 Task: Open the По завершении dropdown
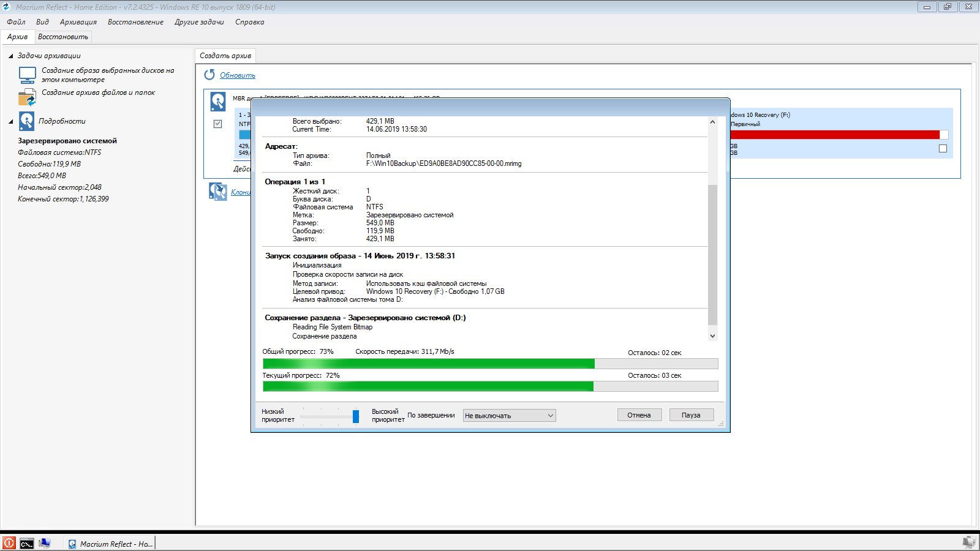[x=509, y=416]
